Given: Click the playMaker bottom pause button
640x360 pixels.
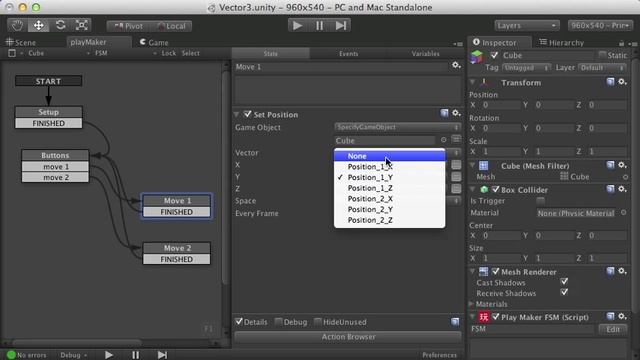Looking at the screenshot, I should coord(136,355).
